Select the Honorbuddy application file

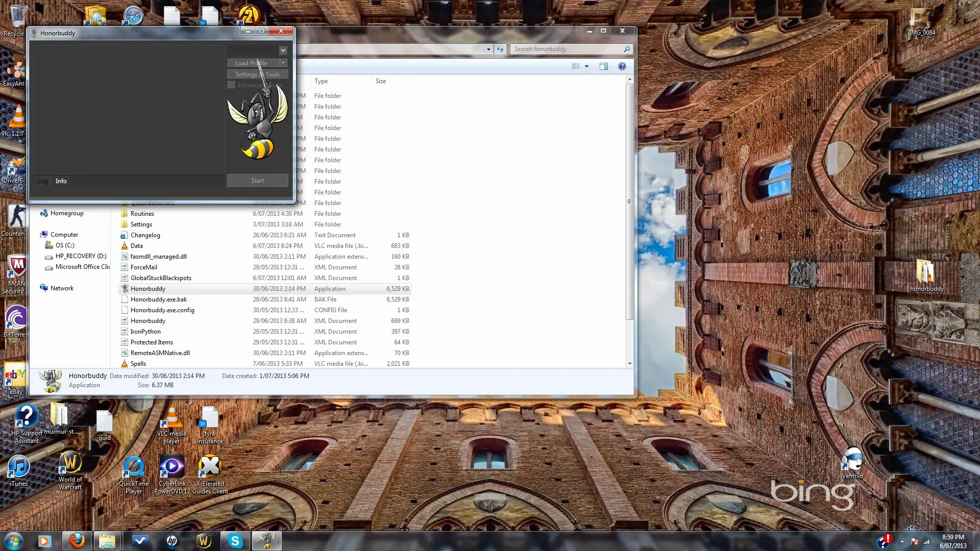coord(264,289)
